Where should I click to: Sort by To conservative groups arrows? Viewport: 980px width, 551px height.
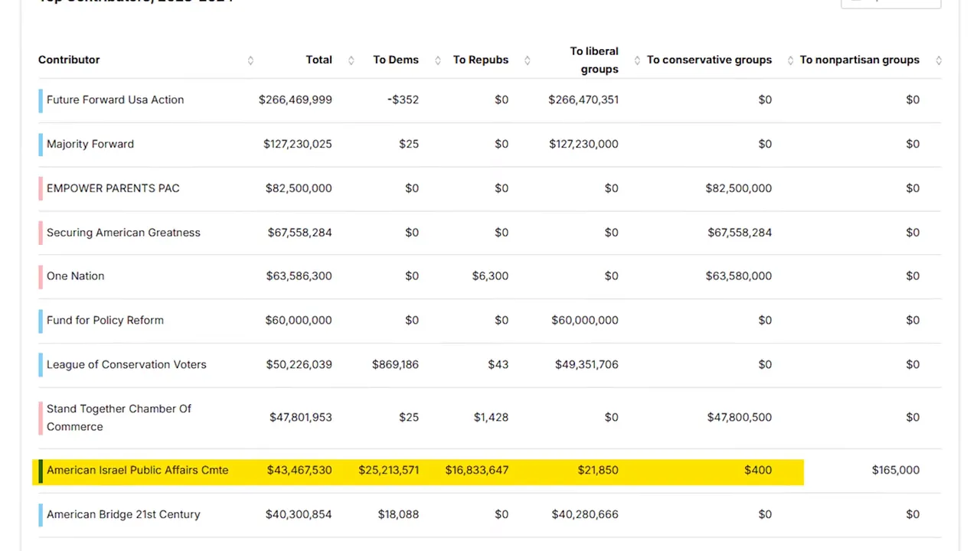(x=791, y=60)
